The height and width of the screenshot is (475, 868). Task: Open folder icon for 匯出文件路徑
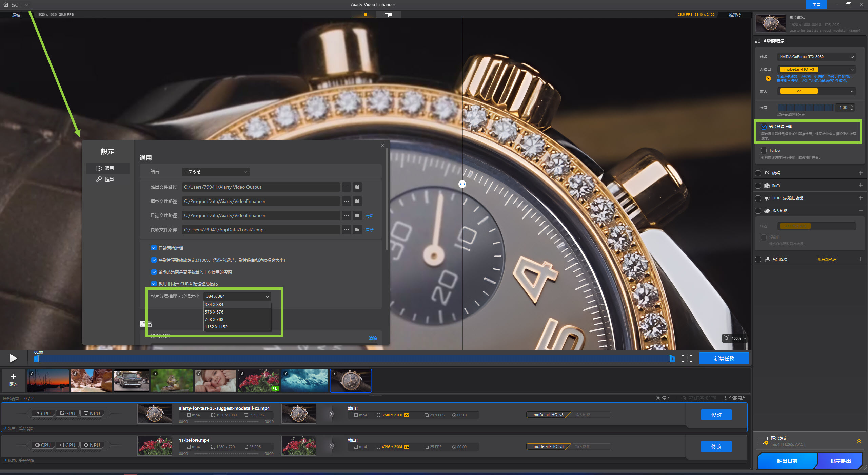(x=357, y=187)
